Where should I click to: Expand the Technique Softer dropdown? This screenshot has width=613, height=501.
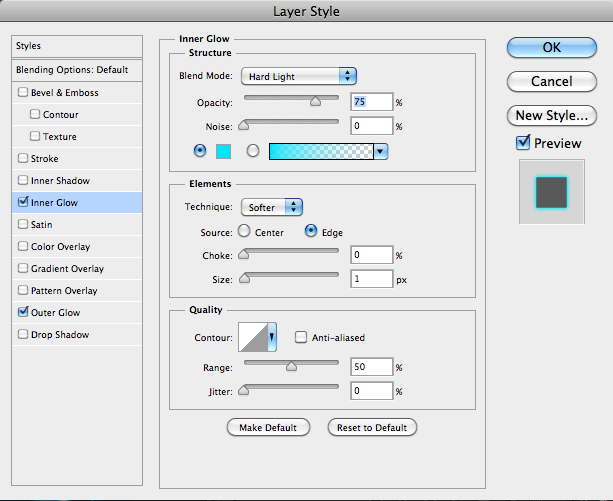(272, 207)
